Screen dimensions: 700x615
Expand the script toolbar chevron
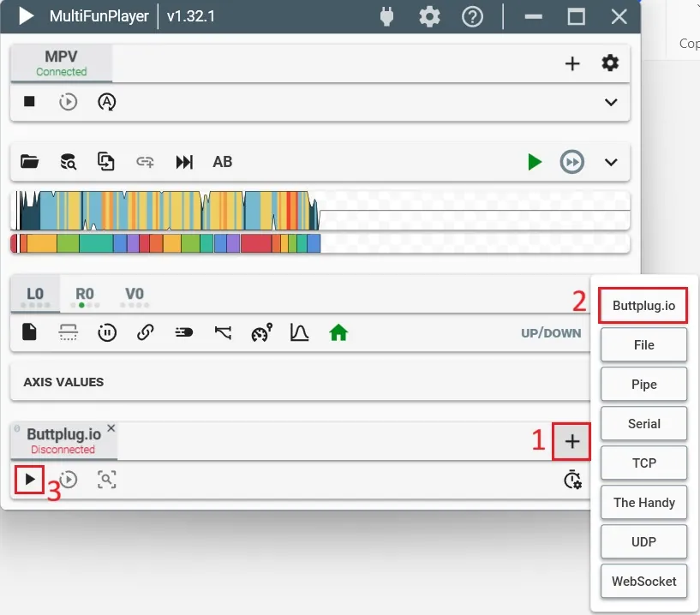coord(611,162)
